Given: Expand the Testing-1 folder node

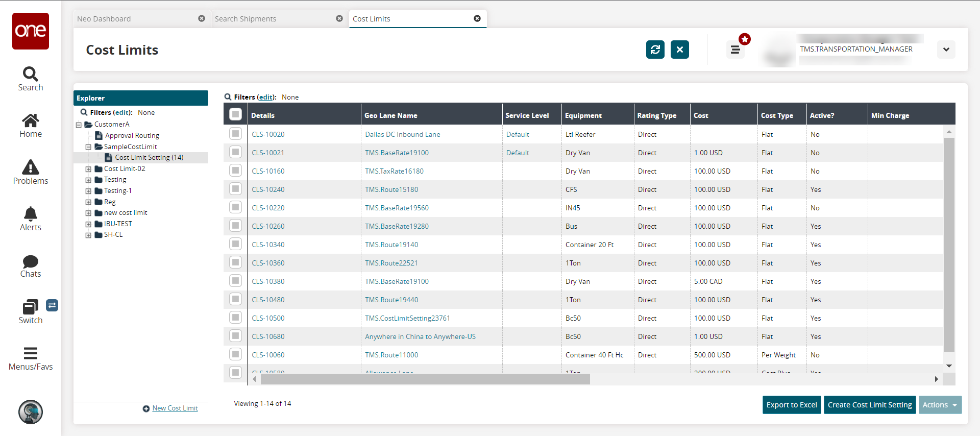Looking at the screenshot, I should 88,191.
